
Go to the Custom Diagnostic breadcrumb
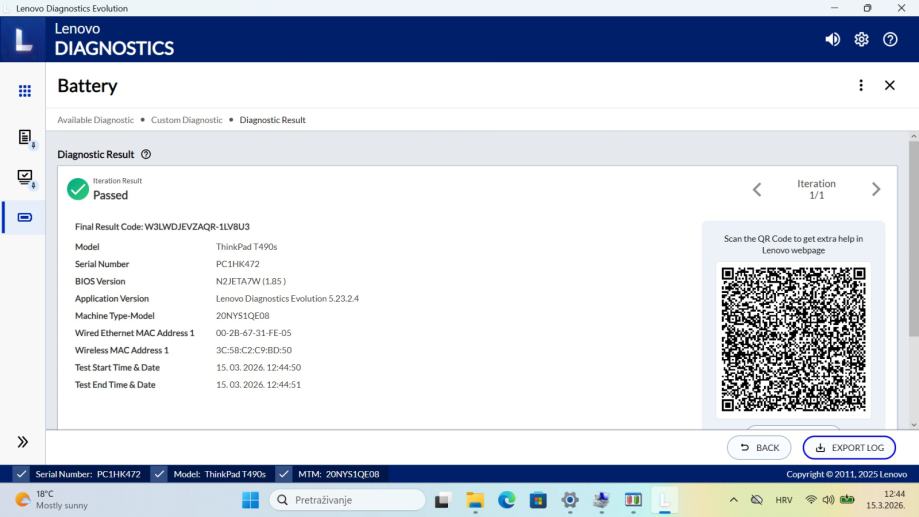tap(186, 120)
